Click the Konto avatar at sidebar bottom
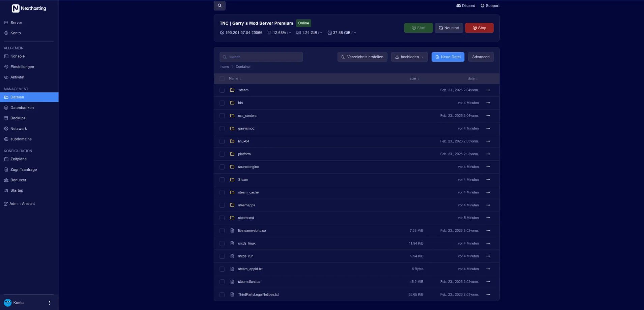 point(8,303)
